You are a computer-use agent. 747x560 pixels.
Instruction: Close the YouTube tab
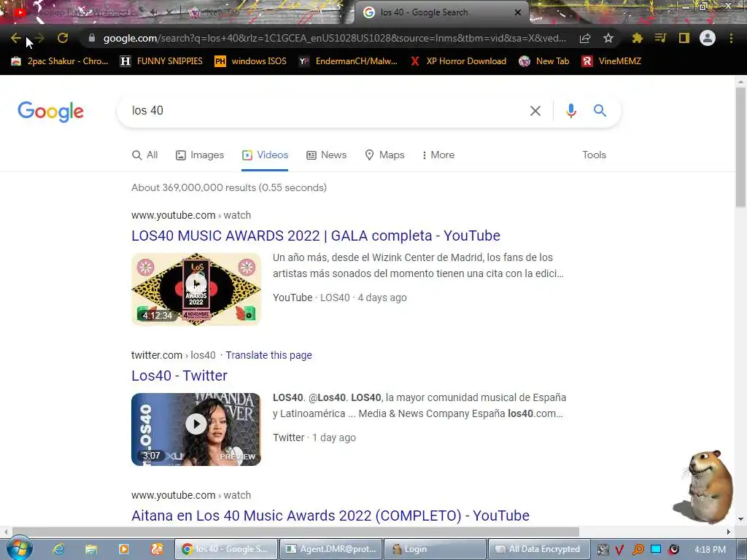tap(169, 12)
